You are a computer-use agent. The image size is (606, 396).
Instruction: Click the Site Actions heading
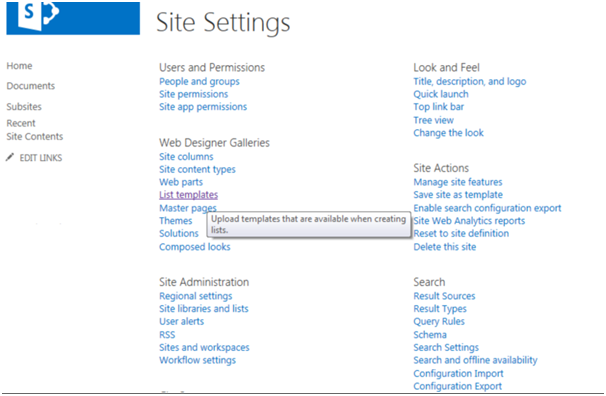coord(441,168)
